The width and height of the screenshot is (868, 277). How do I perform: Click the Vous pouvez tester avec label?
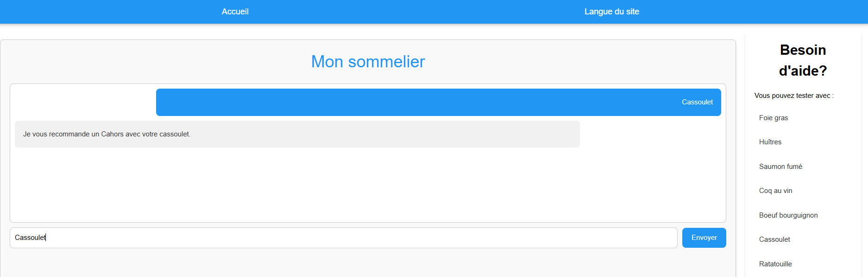pyautogui.click(x=794, y=96)
